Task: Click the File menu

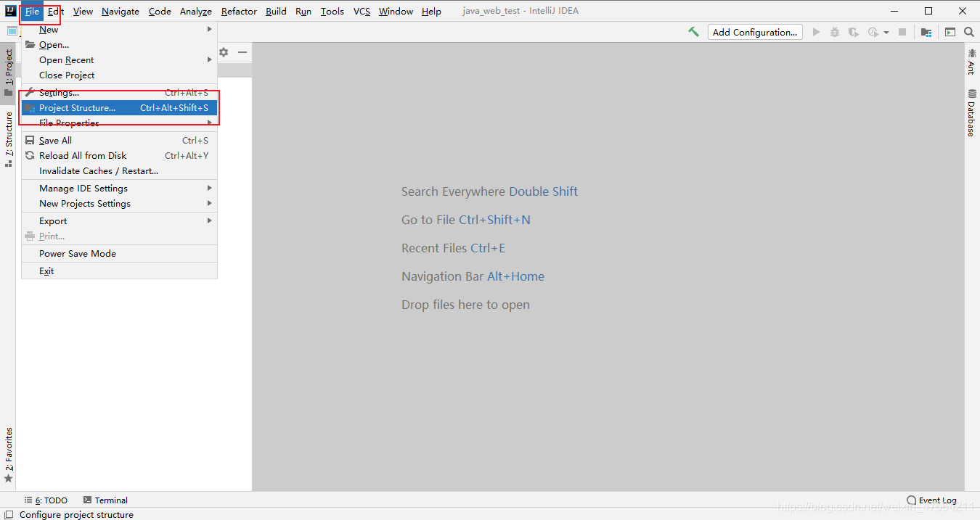Action: click(32, 11)
